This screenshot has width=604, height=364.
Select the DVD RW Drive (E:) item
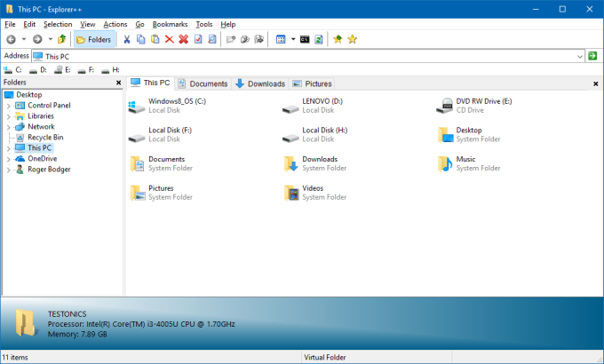coord(483,101)
